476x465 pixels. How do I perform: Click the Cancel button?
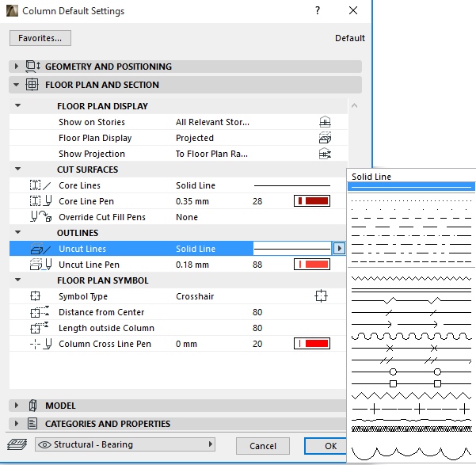(x=263, y=446)
